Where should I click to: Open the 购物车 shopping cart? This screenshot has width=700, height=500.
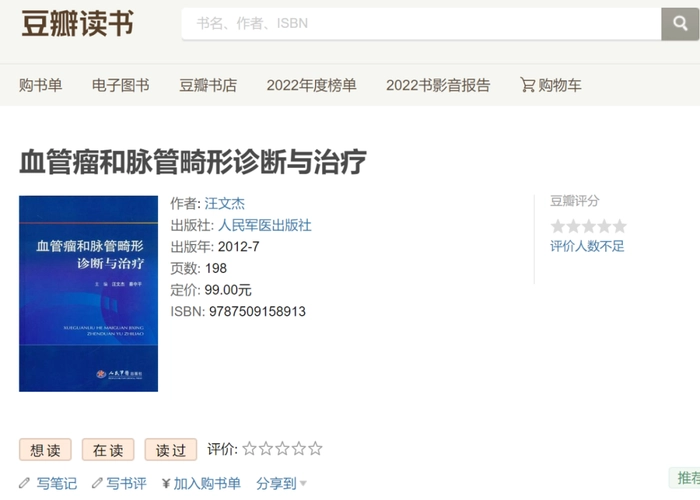[551, 85]
